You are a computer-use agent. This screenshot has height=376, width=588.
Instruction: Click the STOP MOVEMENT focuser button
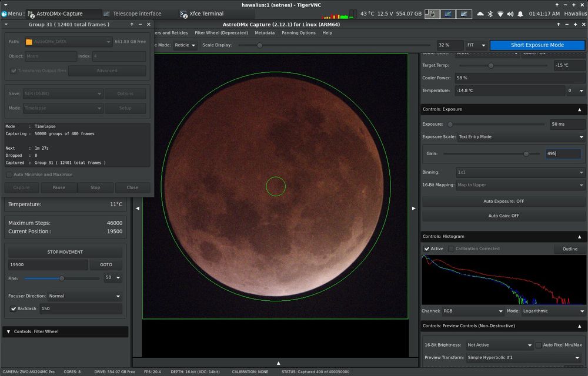tap(65, 252)
